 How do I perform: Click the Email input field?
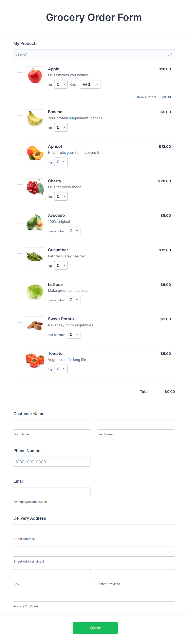pyautogui.click(x=52, y=492)
